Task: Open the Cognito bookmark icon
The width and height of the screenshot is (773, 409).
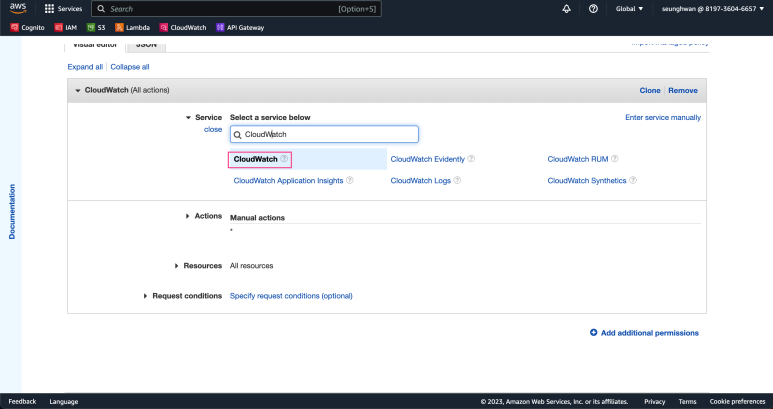Action: tap(15, 28)
